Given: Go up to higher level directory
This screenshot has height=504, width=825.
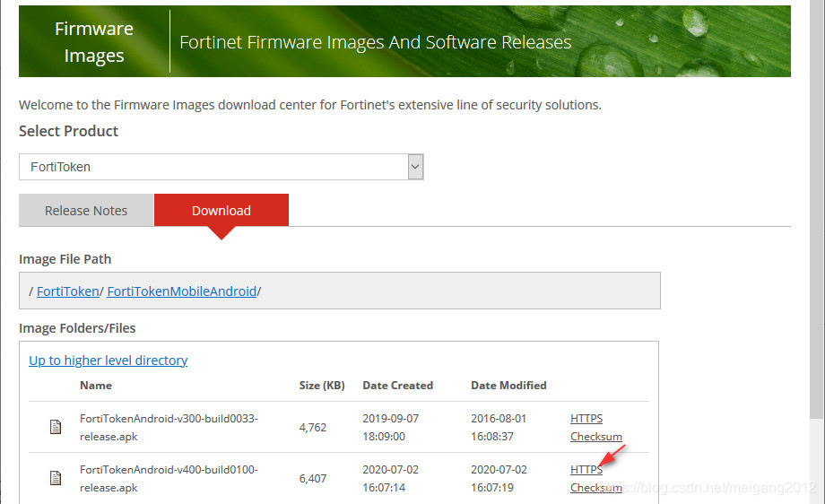Looking at the screenshot, I should click(x=108, y=361).
